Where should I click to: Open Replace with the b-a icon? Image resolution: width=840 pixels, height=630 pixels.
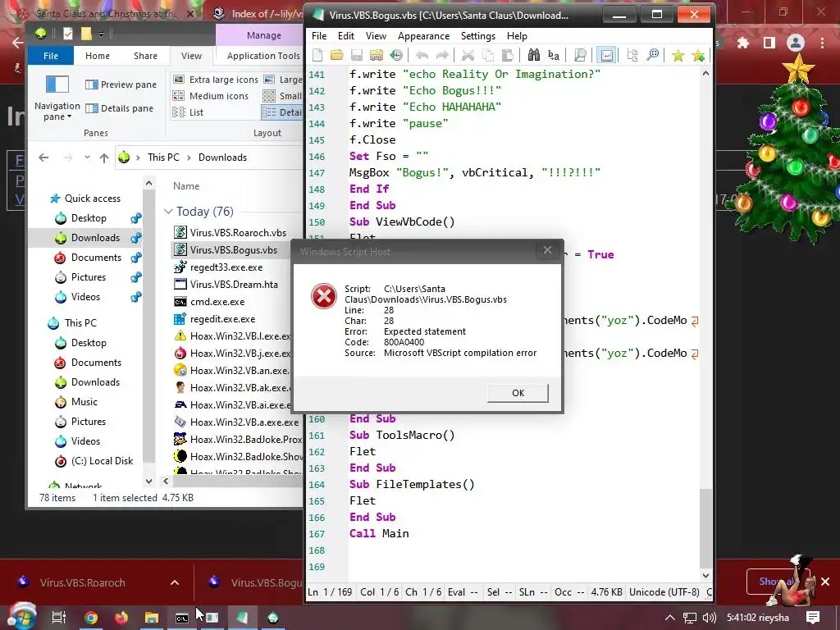pyautogui.click(x=554, y=55)
